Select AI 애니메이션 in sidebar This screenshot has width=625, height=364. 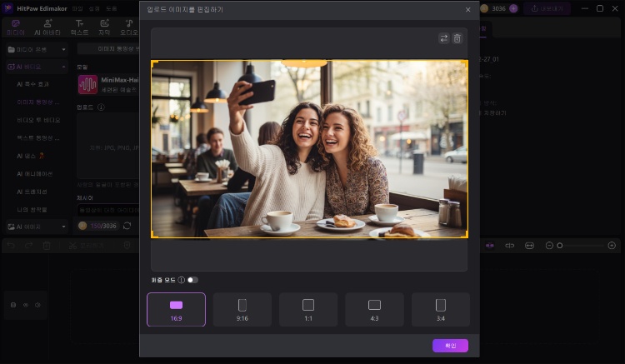point(35,173)
